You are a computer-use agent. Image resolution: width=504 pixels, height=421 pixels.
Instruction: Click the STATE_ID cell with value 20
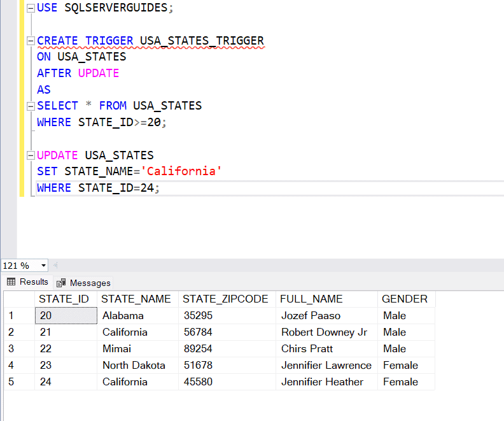[66, 315]
